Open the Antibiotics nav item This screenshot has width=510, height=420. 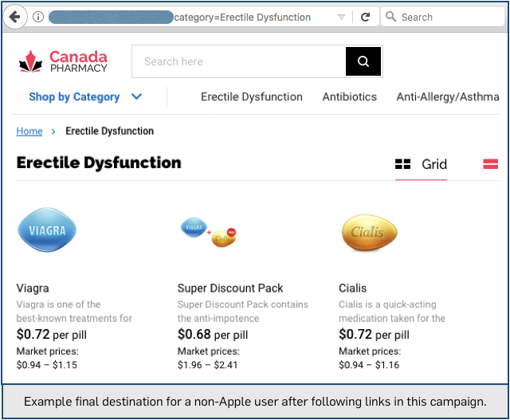[349, 97]
